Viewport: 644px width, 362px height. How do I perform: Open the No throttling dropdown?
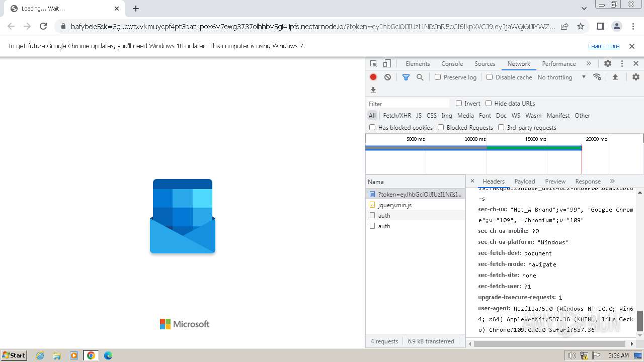coord(561,77)
